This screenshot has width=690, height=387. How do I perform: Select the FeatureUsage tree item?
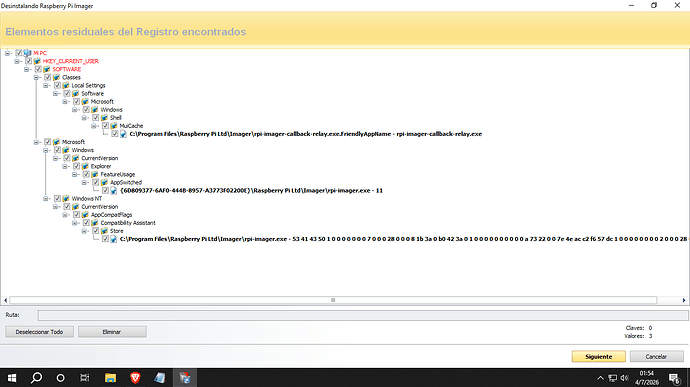click(117, 174)
